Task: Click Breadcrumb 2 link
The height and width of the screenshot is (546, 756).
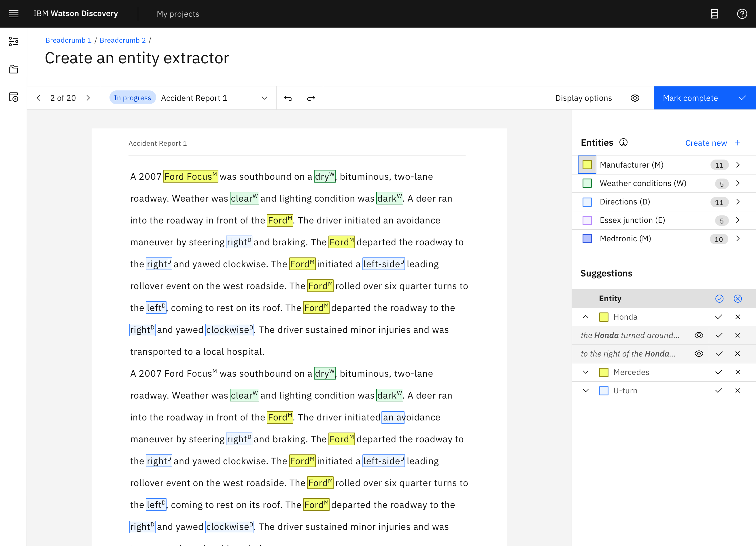Action: coord(123,40)
